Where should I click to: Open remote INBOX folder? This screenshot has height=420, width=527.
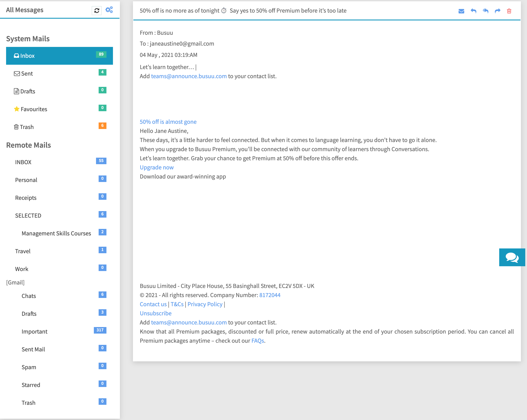59,162
